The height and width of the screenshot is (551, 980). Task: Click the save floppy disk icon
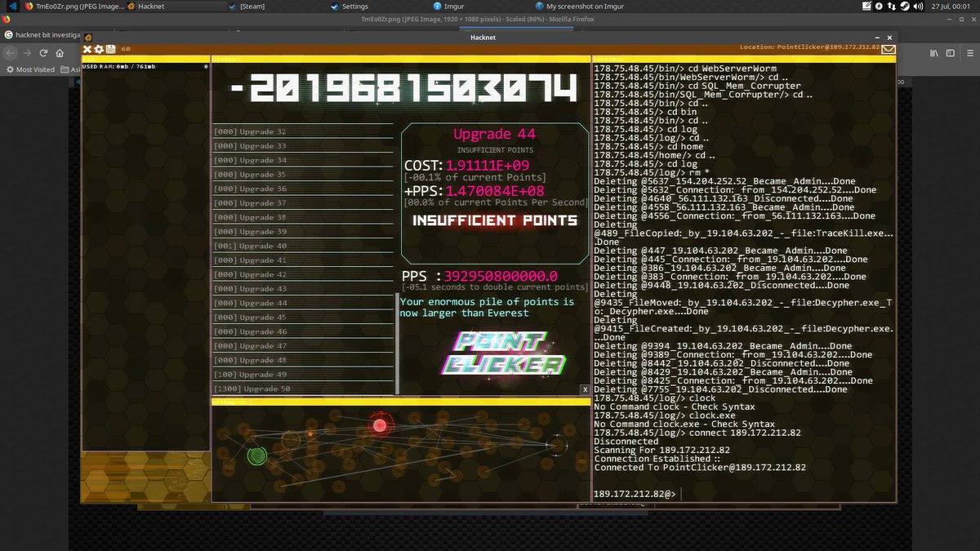point(110,49)
